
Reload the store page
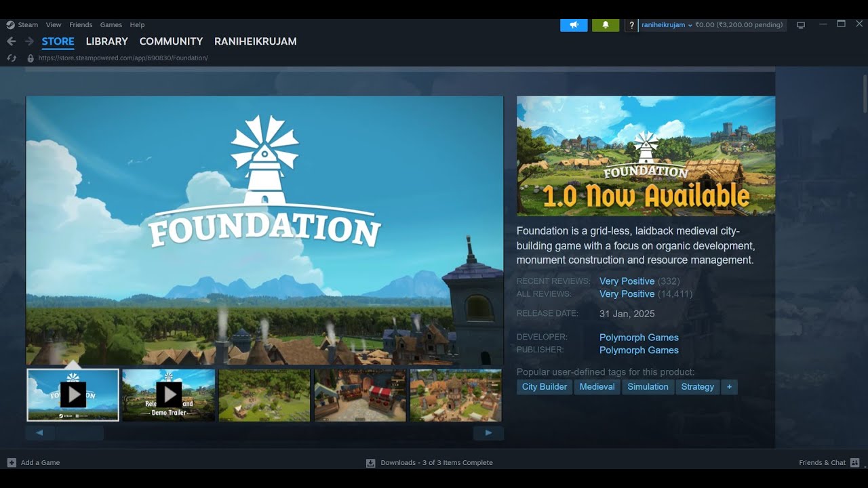[x=12, y=58]
